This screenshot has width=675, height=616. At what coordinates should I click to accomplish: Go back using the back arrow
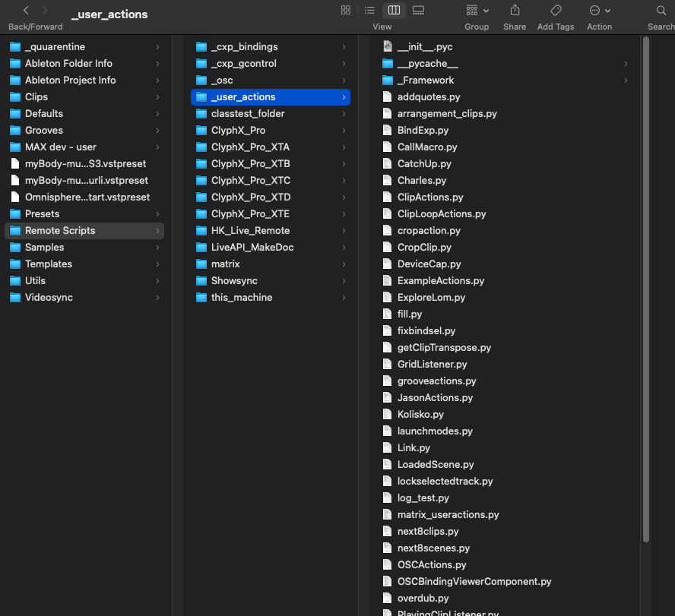coord(26,11)
